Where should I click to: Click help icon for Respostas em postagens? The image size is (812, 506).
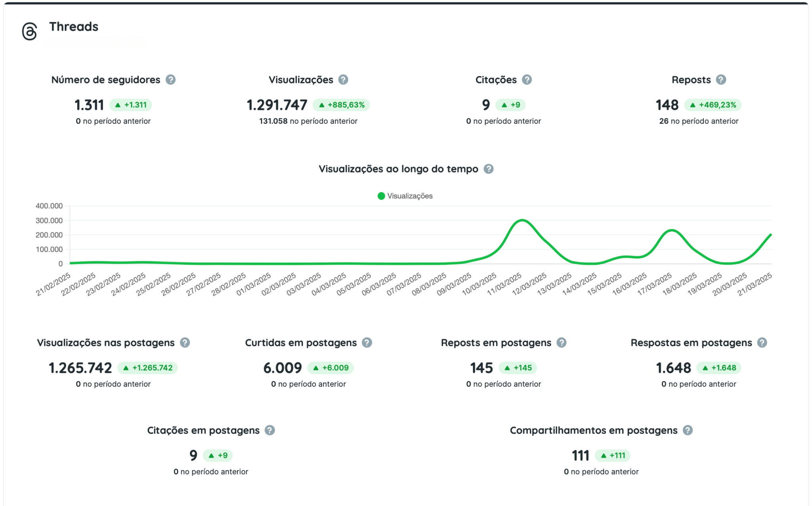pyautogui.click(x=762, y=343)
